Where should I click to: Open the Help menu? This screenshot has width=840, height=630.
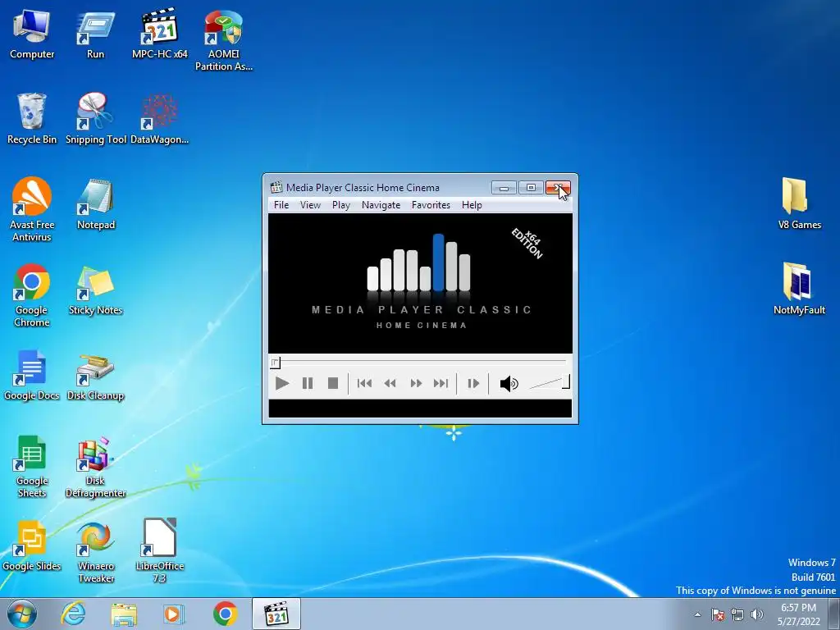coord(472,205)
